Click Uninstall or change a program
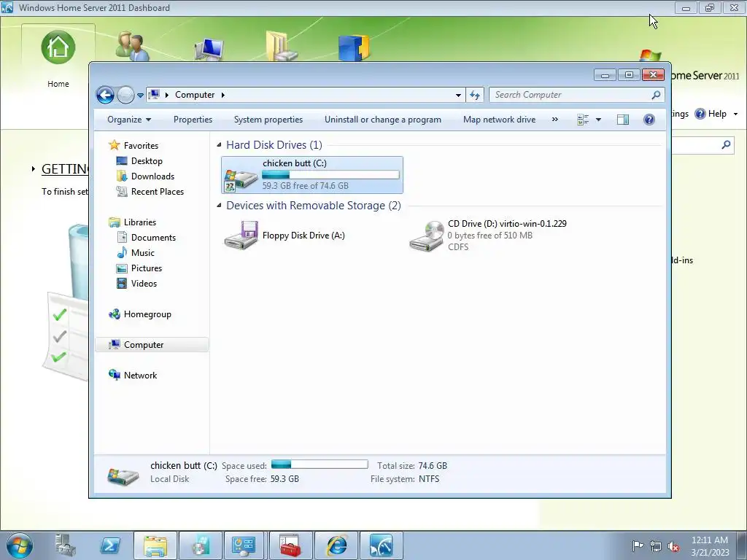Viewport: 747px width, 560px height. point(383,120)
